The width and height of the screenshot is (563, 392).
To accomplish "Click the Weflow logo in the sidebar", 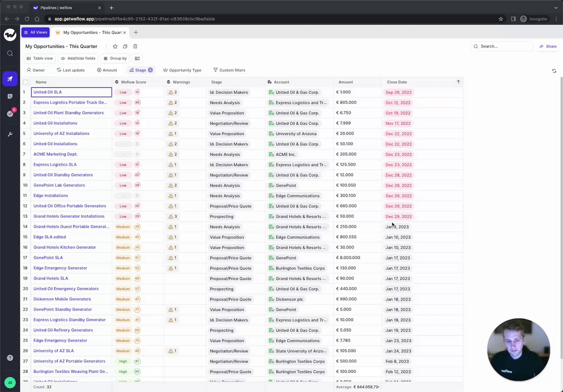I will click(x=10, y=34).
